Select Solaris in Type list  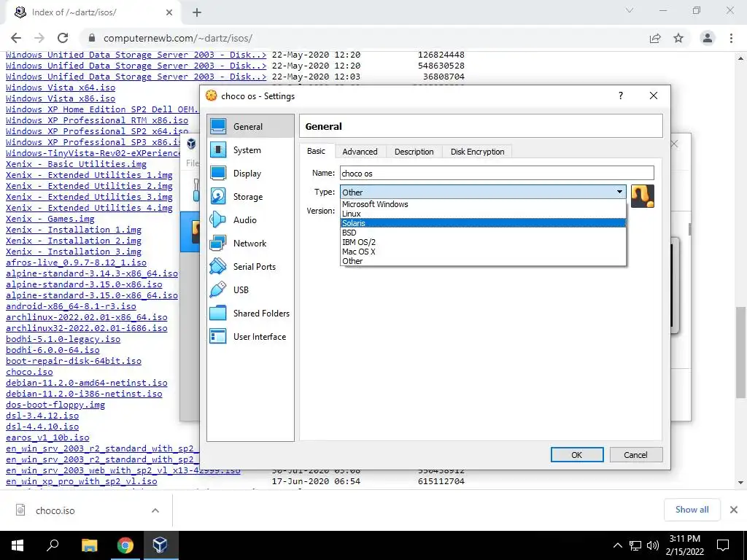point(483,223)
